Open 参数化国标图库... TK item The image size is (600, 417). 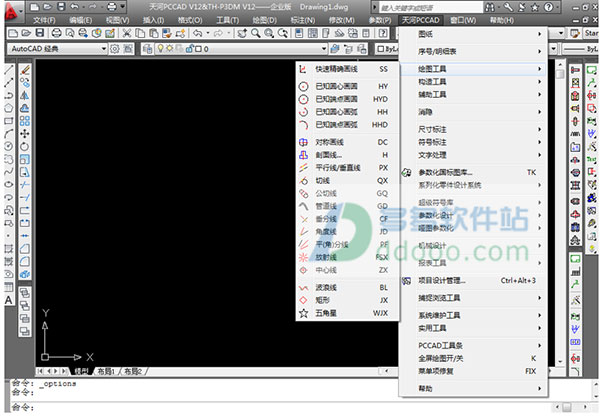tap(474, 173)
